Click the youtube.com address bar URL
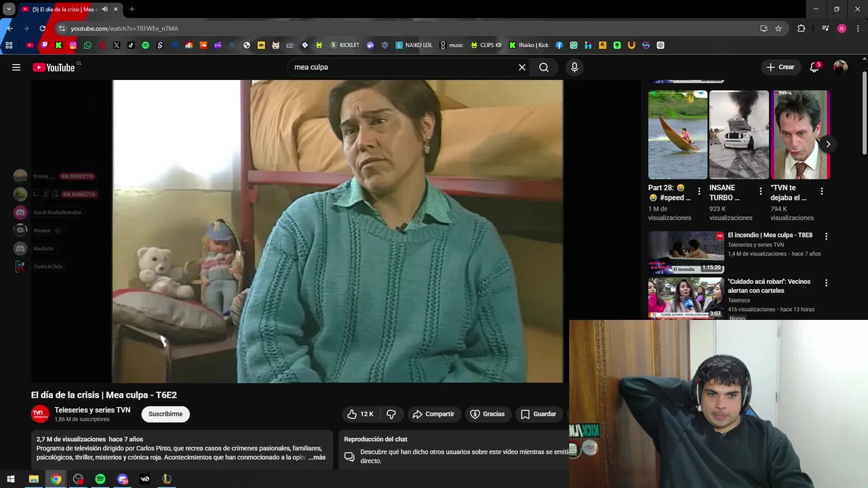This screenshot has width=868, height=488. click(x=125, y=28)
